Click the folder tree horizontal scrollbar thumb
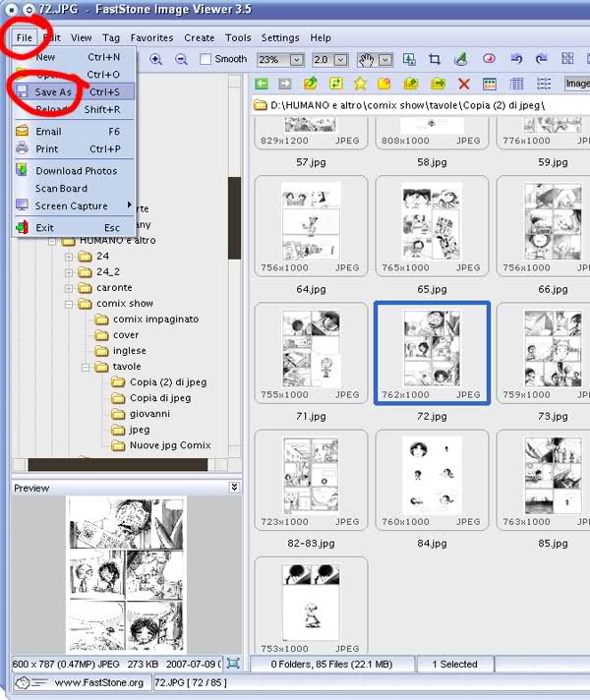 pyautogui.click(x=118, y=465)
